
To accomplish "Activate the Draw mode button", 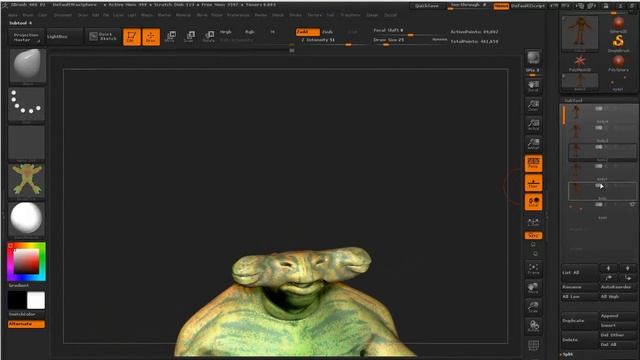I will tap(151, 37).
